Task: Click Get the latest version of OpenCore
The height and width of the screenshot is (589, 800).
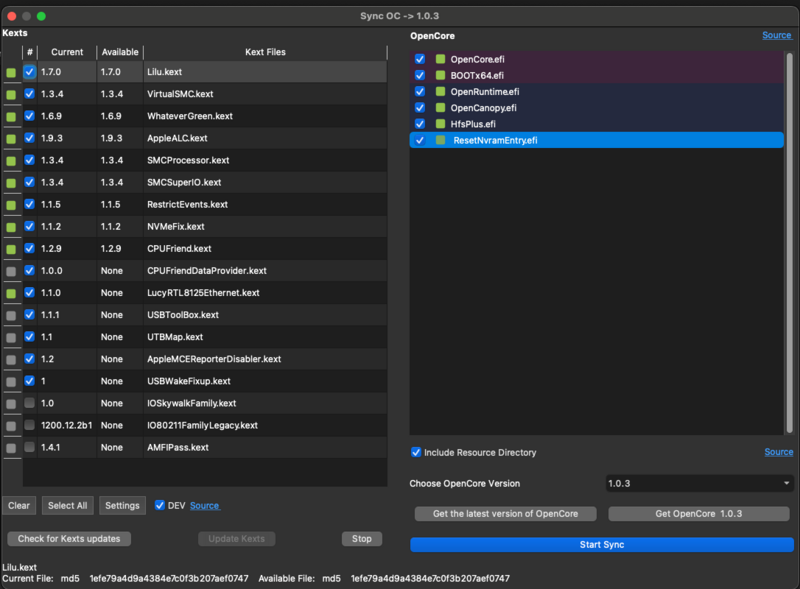Action: point(506,514)
